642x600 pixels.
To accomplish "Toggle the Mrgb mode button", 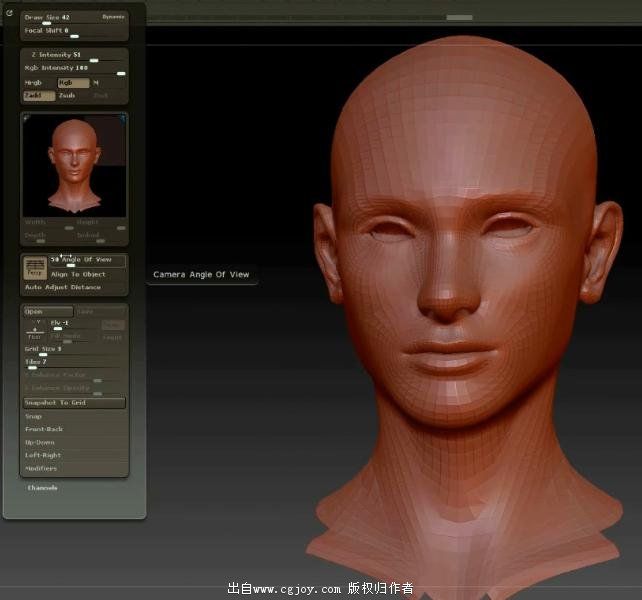I will (x=34, y=83).
